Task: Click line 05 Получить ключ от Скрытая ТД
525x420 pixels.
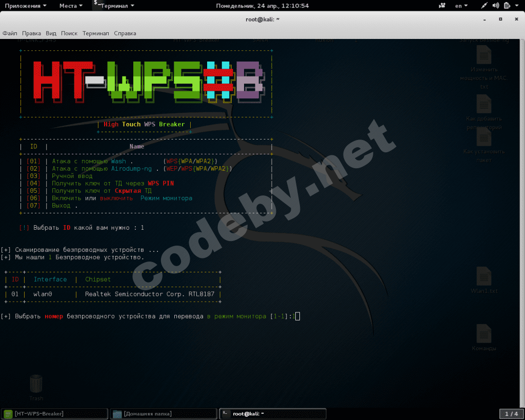Action: (89, 191)
